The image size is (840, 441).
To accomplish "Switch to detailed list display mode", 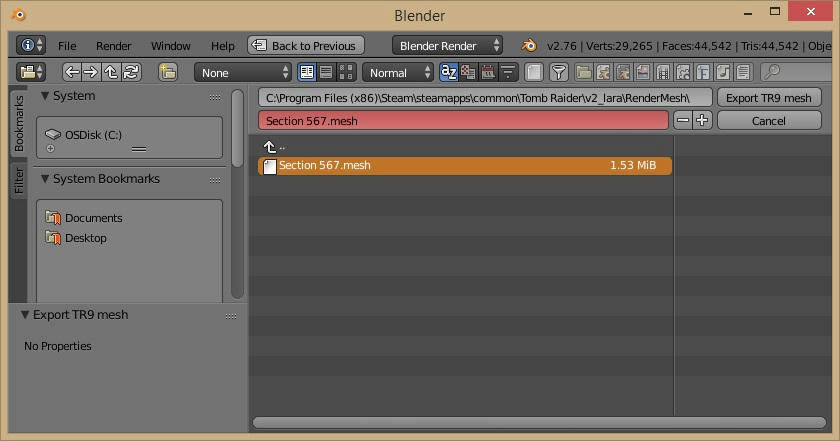I will tap(326, 72).
